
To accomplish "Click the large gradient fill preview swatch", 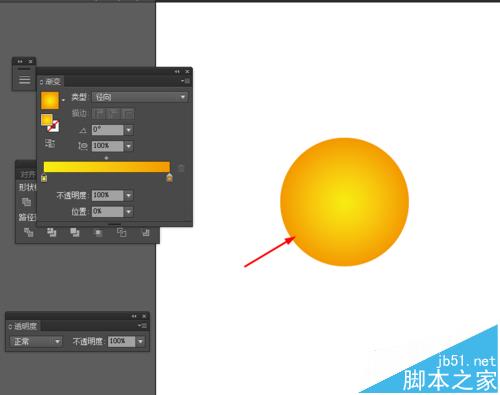I will point(50,100).
